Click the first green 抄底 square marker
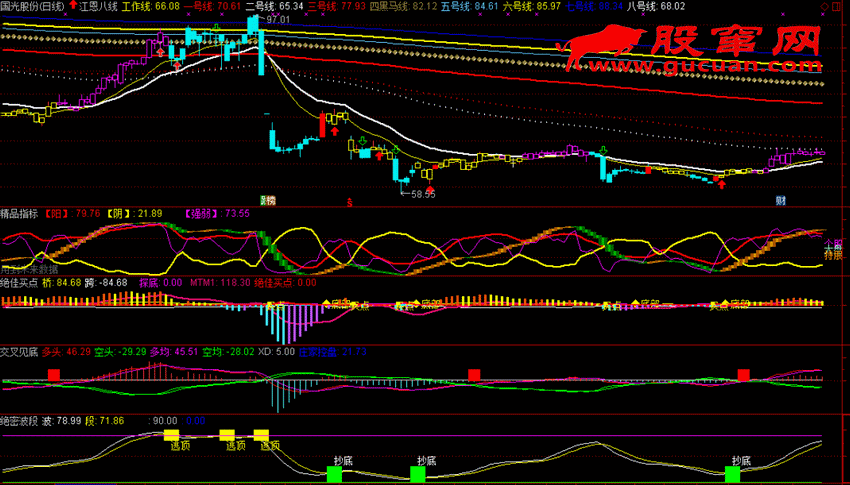This screenshot has height=485, width=850. (334, 474)
